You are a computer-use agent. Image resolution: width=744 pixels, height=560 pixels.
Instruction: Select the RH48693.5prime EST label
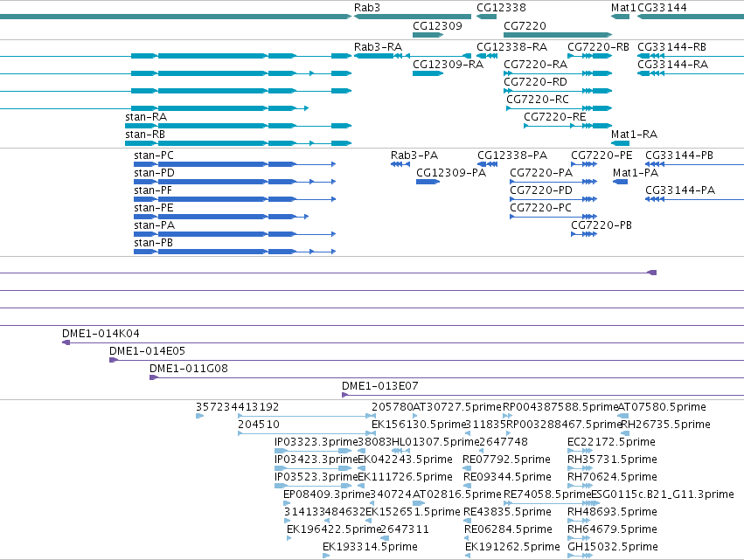[613, 512]
